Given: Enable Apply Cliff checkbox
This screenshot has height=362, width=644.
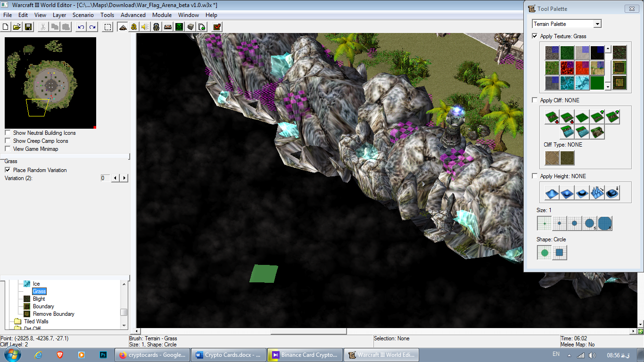Looking at the screenshot, I should 535,100.
